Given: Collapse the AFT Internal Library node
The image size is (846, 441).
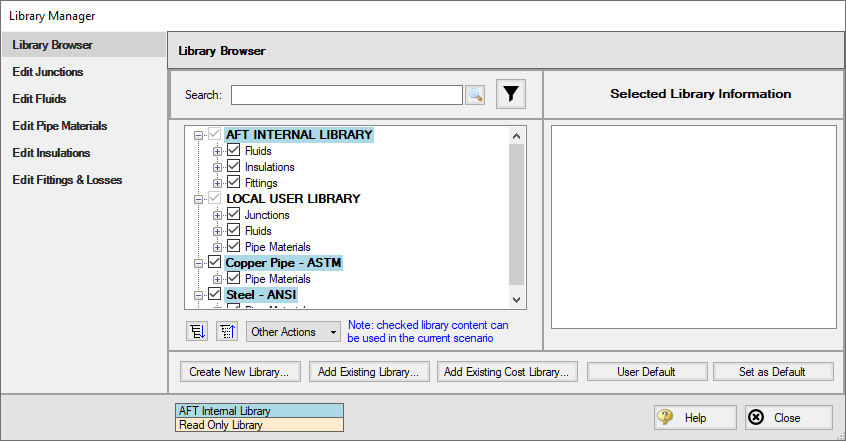Looking at the screenshot, I should pyautogui.click(x=198, y=135).
